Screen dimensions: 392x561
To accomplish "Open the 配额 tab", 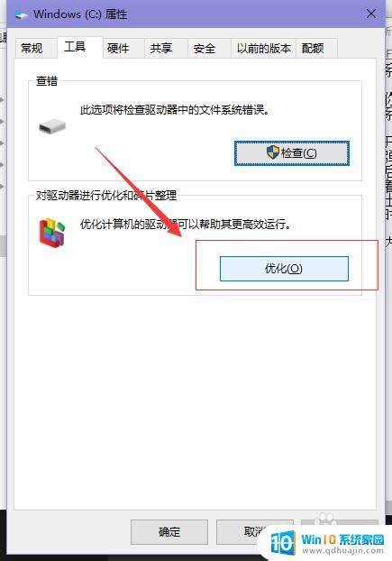I will [x=313, y=49].
